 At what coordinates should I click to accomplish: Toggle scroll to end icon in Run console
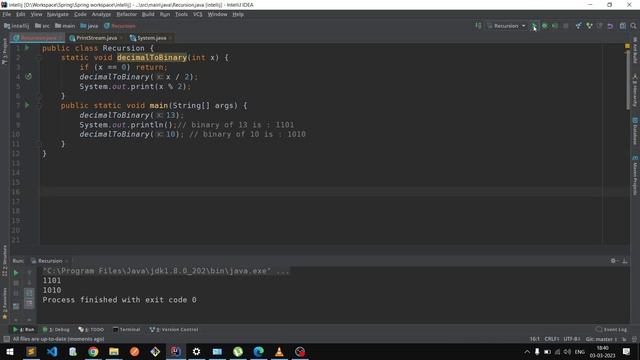(x=29, y=303)
